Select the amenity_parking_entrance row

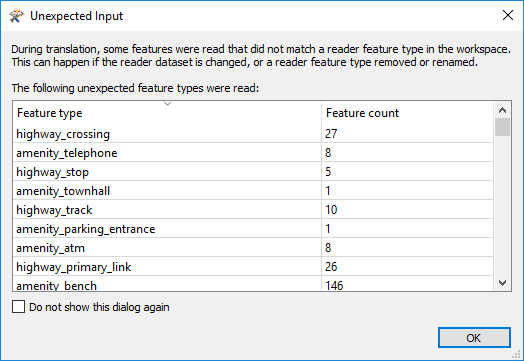click(x=253, y=229)
